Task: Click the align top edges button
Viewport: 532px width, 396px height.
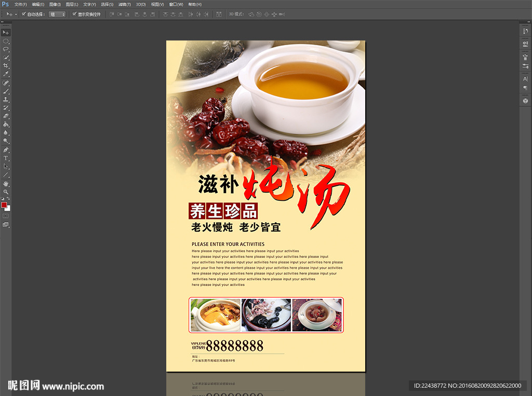Action: tap(112, 14)
